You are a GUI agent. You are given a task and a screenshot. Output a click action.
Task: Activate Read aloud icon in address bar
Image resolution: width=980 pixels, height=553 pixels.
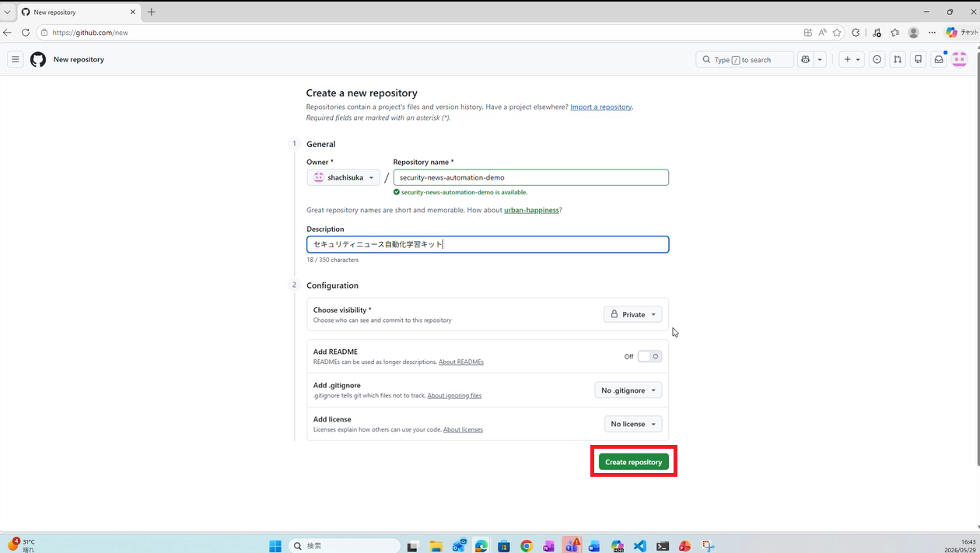coord(822,33)
